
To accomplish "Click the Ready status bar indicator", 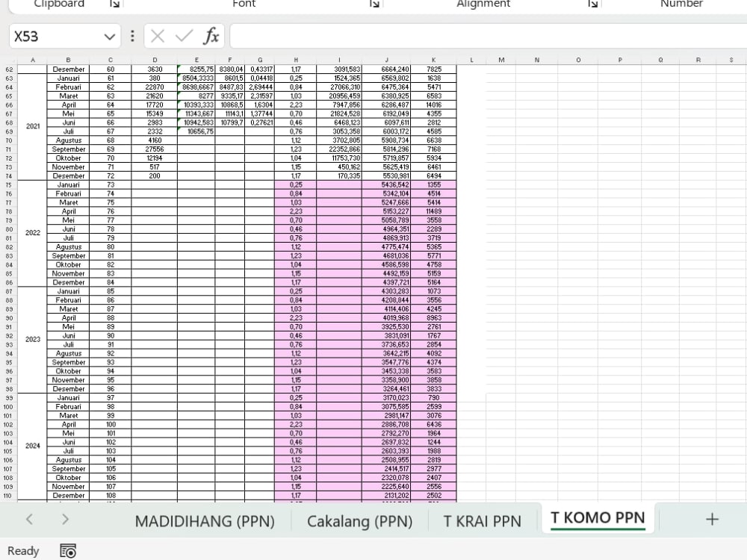I will (x=23, y=551).
